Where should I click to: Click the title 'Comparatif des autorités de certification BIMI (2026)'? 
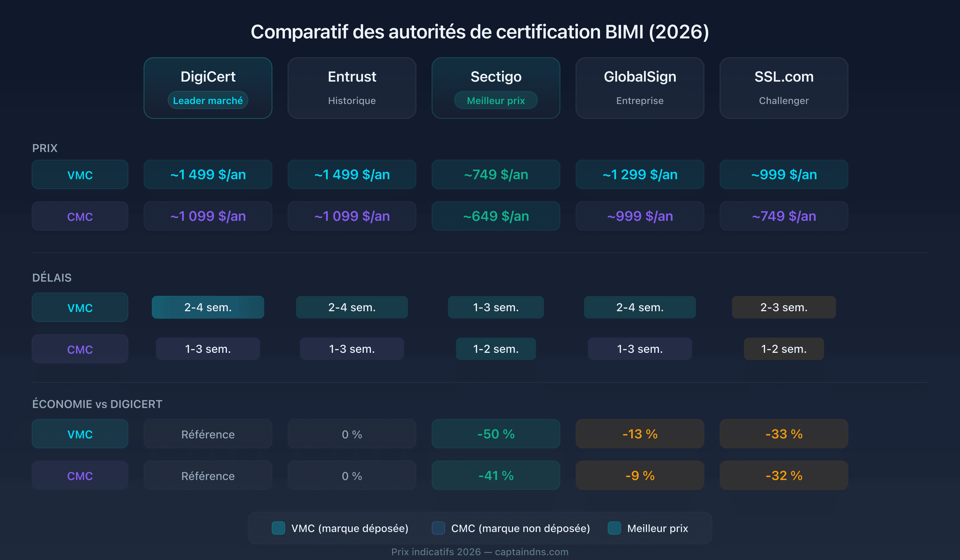[x=480, y=32]
